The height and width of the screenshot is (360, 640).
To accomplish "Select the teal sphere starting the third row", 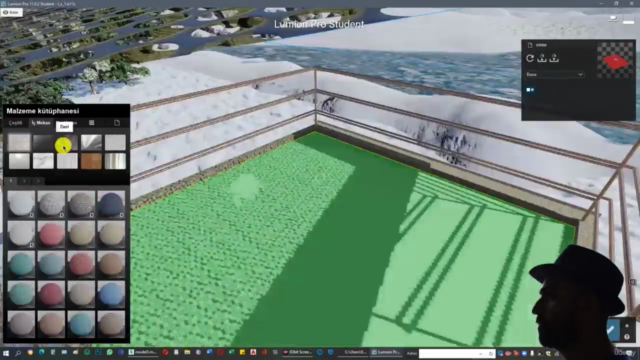I will click(x=21, y=264).
